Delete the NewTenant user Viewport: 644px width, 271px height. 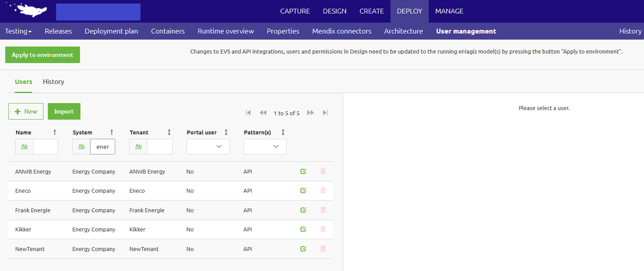tap(323, 249)
